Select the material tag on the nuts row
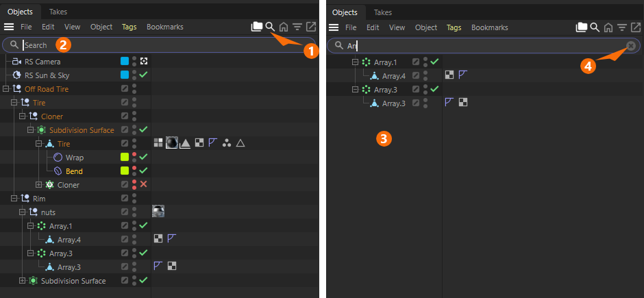644x298 pixels. (x=158, y=212)
